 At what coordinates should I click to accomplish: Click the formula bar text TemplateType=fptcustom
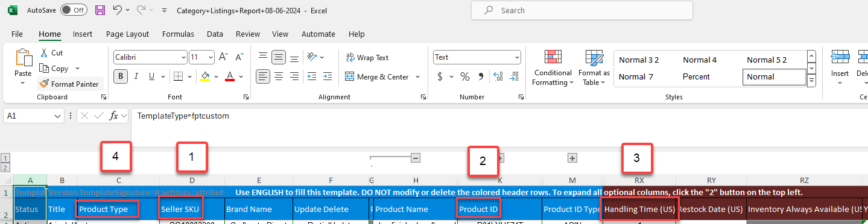click(183, 116)
